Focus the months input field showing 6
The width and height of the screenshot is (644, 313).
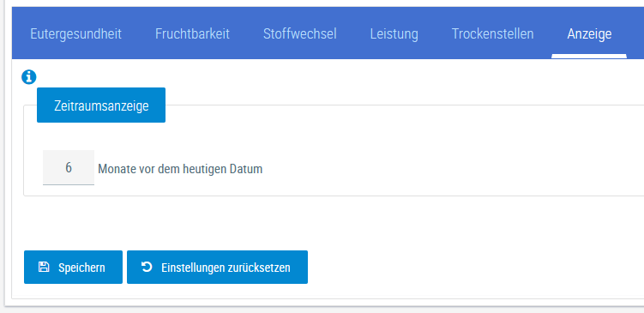click(69, 167)
